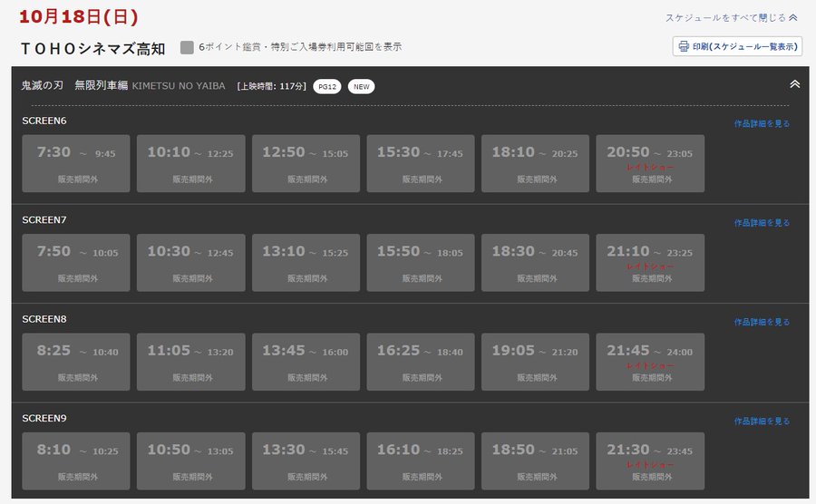Select the 13:45 showtime on SCREEN8

point(306,362)
